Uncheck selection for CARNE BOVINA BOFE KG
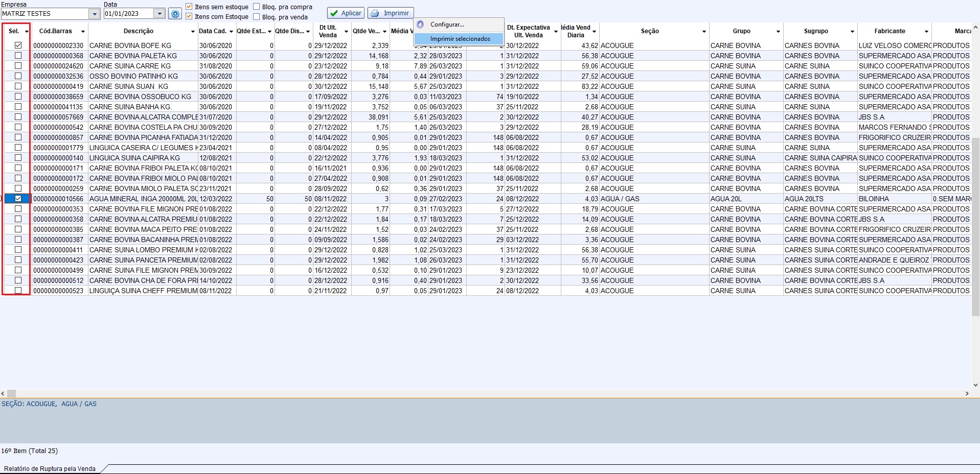 pos(18,45)
